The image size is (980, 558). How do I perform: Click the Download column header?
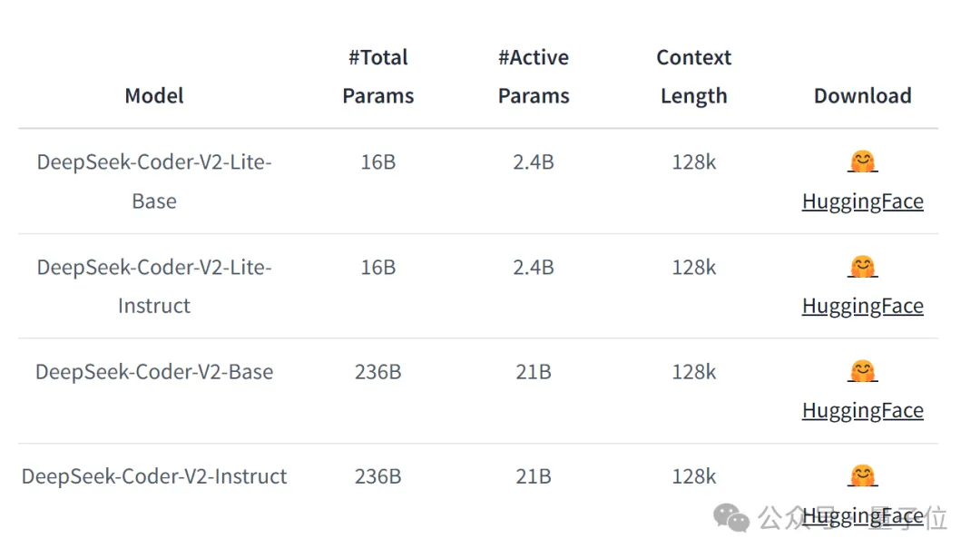coord(863,95)
